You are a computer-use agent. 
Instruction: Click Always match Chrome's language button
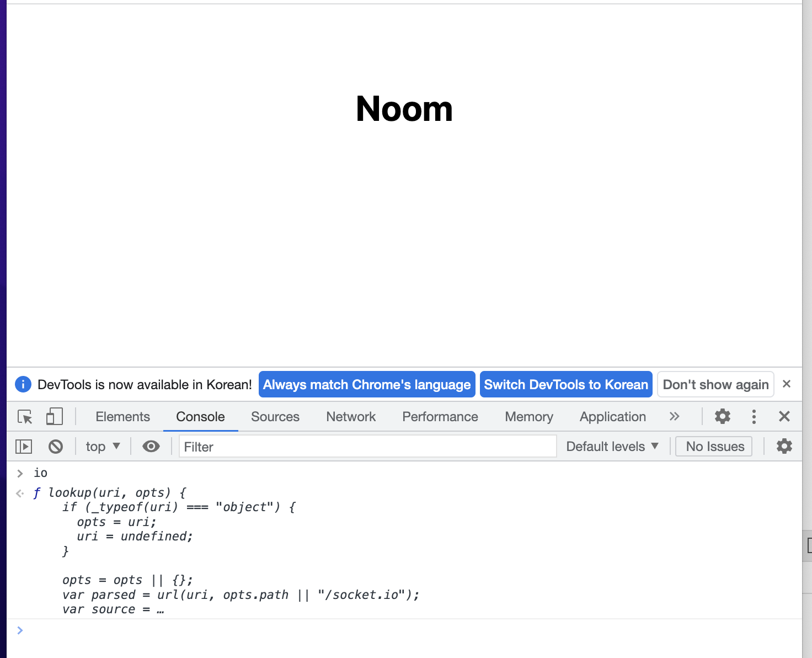367,384
